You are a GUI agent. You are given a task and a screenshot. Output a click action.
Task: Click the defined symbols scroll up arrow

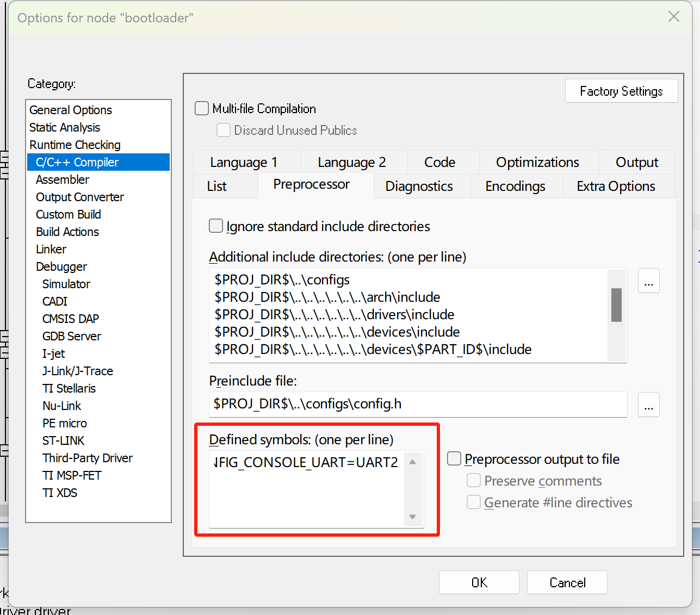click(x=412, y=462)
